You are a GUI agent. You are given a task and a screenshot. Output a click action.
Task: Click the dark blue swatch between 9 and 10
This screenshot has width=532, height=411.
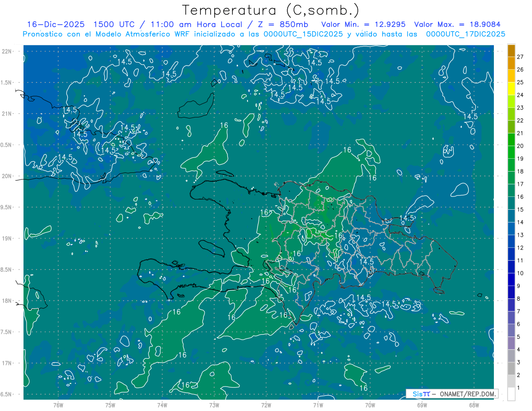point(511,279)
